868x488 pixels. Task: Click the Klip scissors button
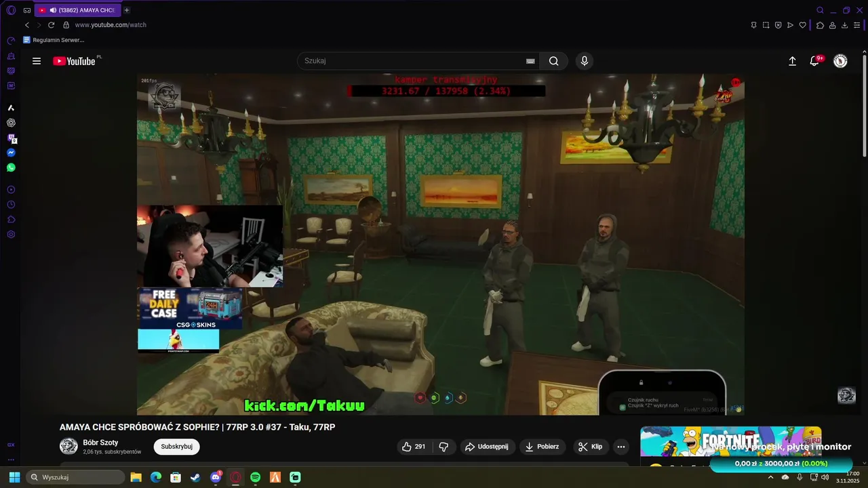coord(590,447)
